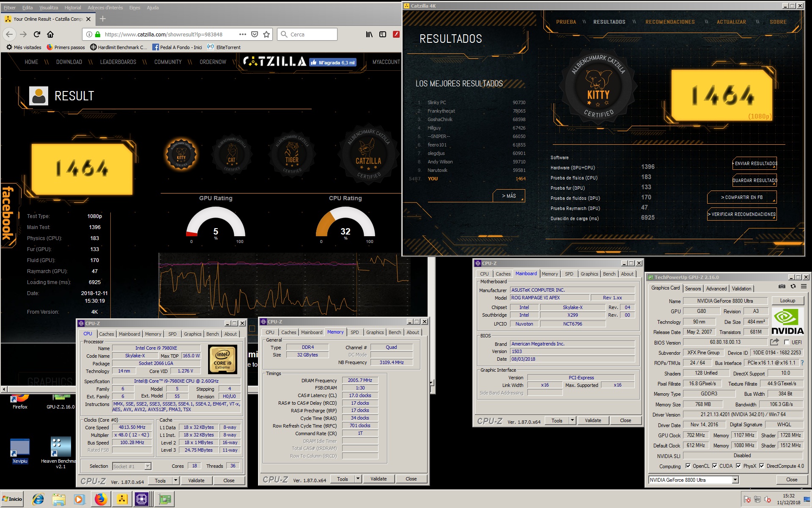Save page to Pocket icon
Image resolution: width=812 pixels, height=508 pixels.
(x=255, y=34)
